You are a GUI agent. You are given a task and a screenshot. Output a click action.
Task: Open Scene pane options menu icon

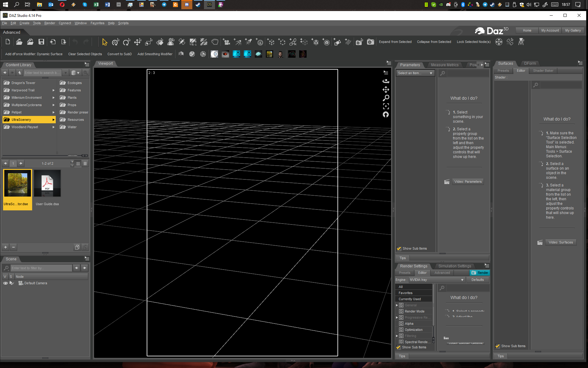click(87, 259)
